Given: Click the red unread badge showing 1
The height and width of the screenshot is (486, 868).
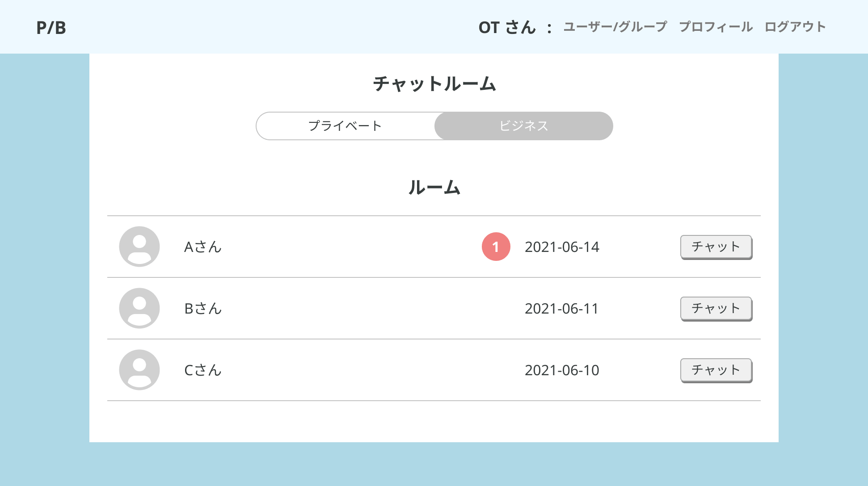Looking at the screenshot, I should pyautogui.click(x=496, y=247).
